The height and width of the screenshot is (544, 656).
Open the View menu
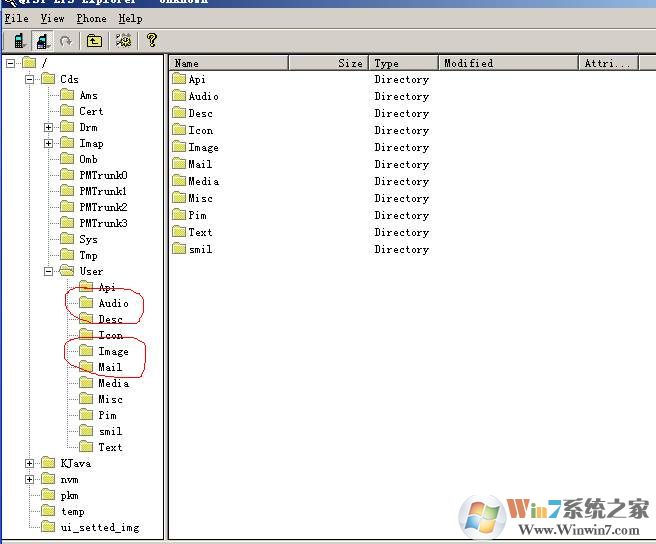tap(52, 18)
